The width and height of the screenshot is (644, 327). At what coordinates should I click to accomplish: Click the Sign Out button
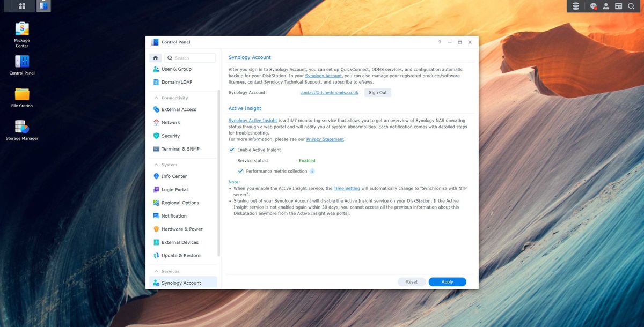point(377,92)
